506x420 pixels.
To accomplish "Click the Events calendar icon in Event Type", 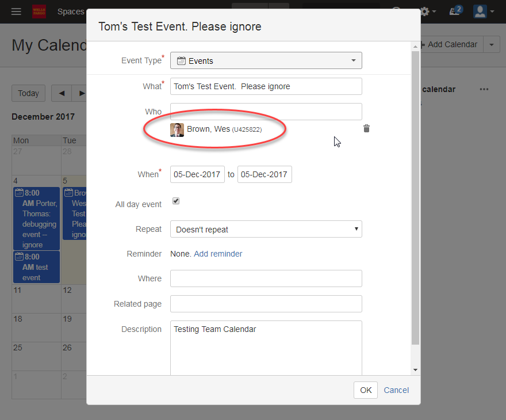I will [x=181, y=60].
